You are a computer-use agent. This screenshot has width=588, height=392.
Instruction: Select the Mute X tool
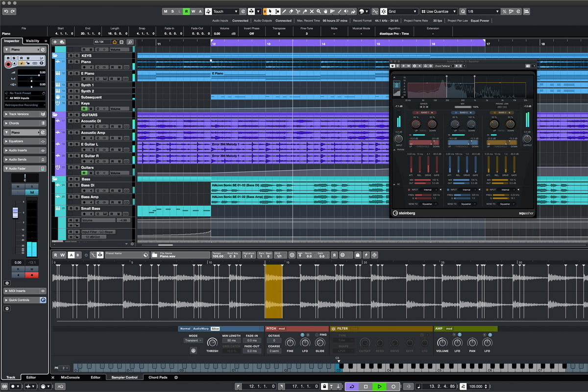pyautogui.click(x=312, y=11)
